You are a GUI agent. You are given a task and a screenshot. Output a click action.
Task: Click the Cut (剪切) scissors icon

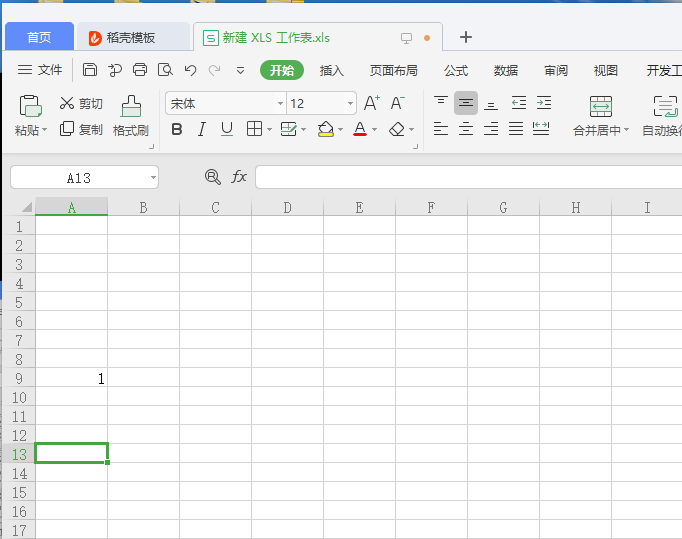pyautogui.click(x=67, y=103)
